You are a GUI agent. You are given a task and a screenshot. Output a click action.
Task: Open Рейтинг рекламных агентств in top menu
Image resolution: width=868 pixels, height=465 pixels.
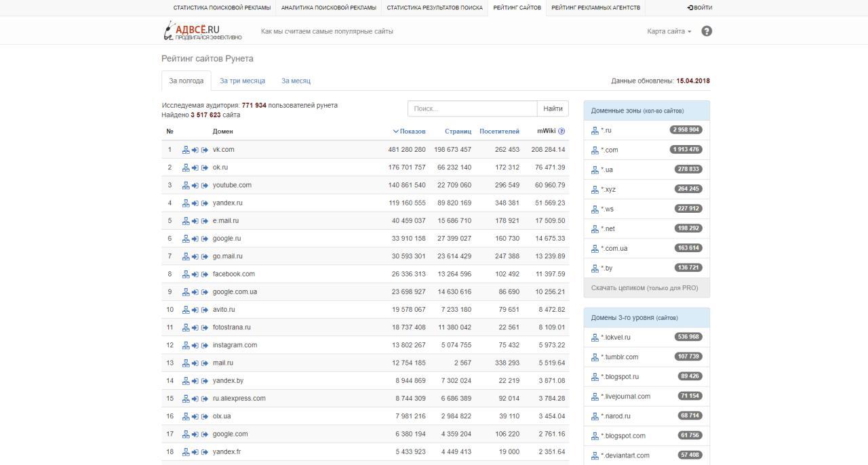click(x=595, y=7)
